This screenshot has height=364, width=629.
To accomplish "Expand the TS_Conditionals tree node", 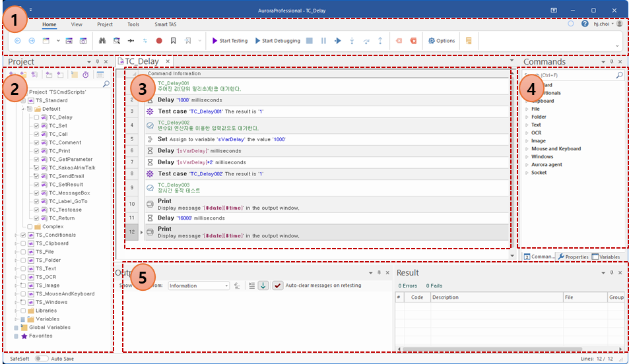I will [x=17, y=235].
